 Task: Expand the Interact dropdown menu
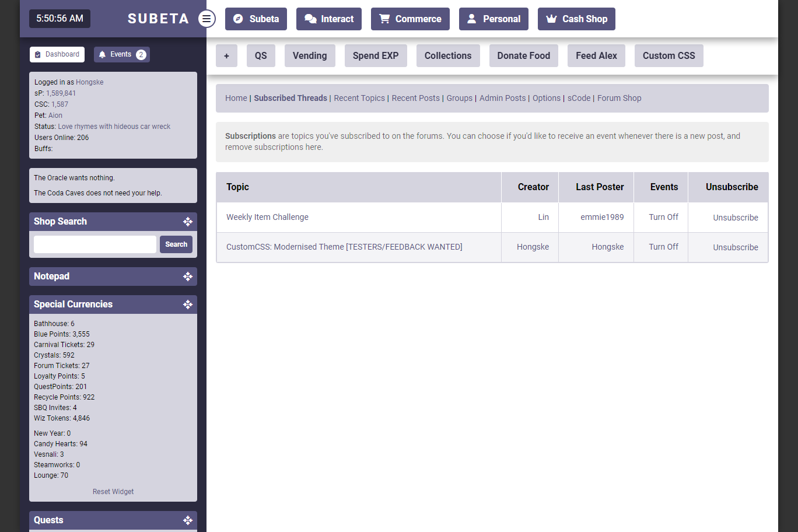coord(329,19)
